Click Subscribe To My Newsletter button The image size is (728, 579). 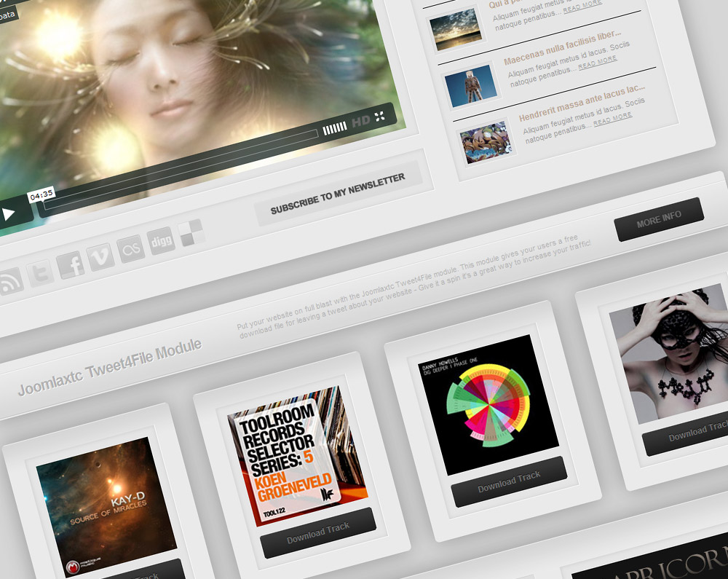point(338,193)
